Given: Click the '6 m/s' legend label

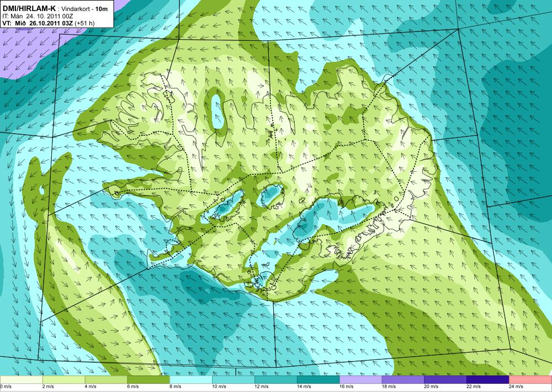Looking at the screenshot, I should tap(132, 386).
